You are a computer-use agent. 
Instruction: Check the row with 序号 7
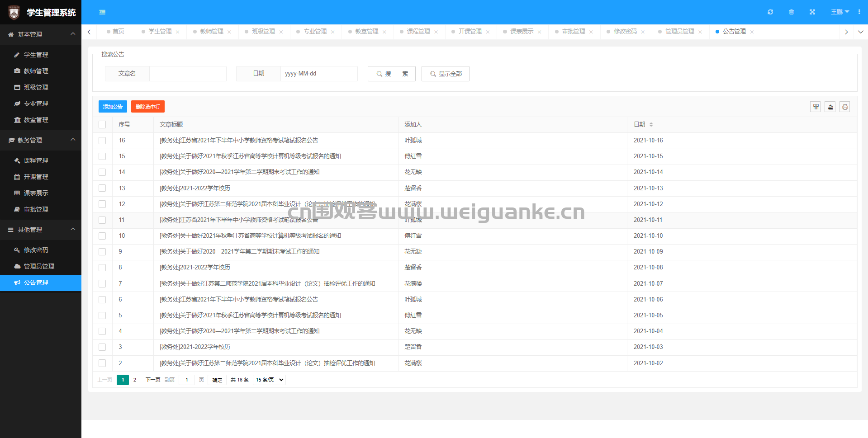[102, 283]
